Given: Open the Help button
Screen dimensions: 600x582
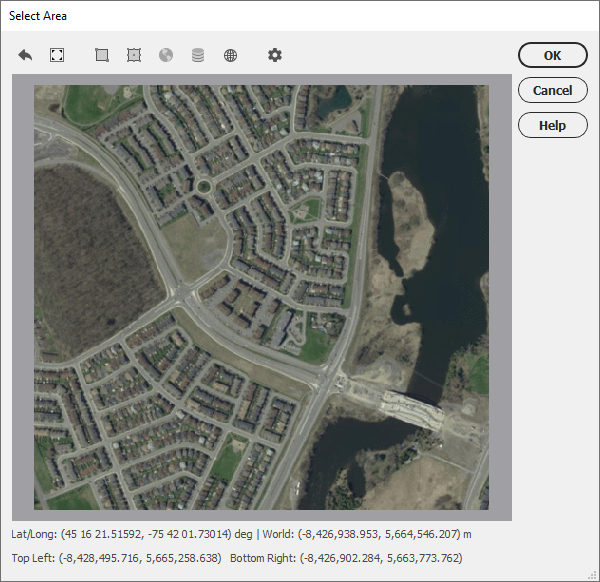Looking at the screenshot, I should (x=553, y=125).
